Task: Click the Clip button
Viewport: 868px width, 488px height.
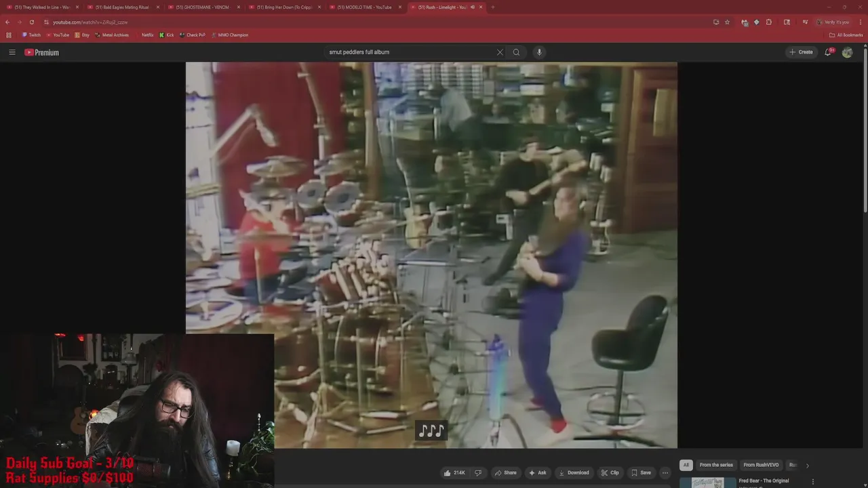Action: click(610, 472)
